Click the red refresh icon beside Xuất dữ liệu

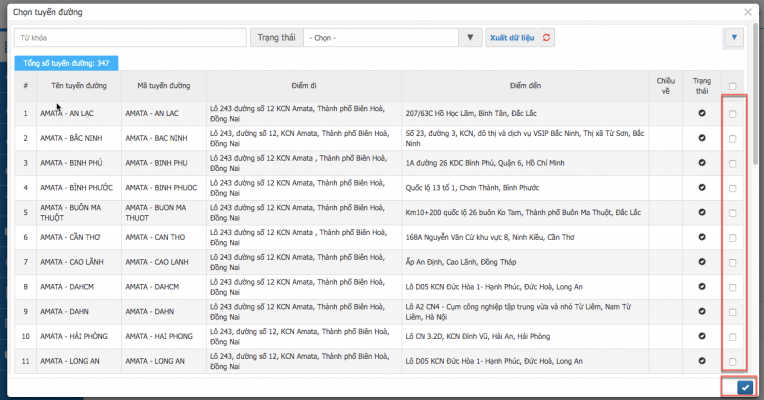click(547, 38)
